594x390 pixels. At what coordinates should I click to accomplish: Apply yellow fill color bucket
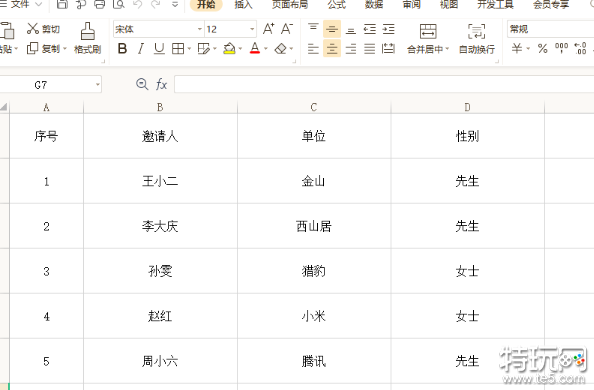coord(229,49)
